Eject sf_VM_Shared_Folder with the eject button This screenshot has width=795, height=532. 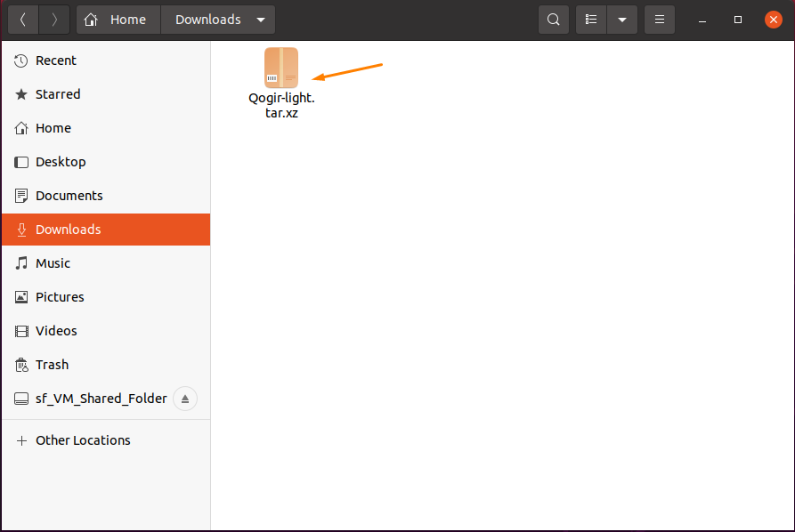185,399
